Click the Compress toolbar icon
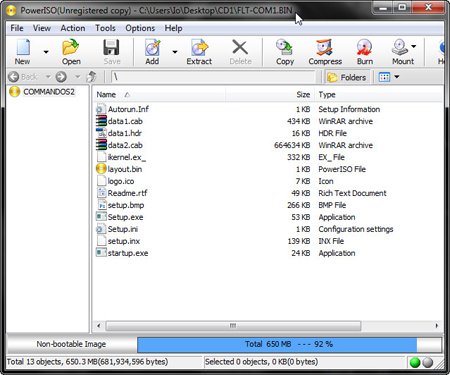This screenshot has height=375, width=450. (x=324, y=48)
